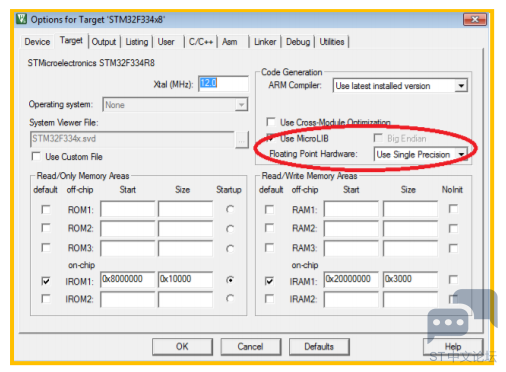
Task: Click the Xtal (MHz) input field
Action: (x=223, y=83)
